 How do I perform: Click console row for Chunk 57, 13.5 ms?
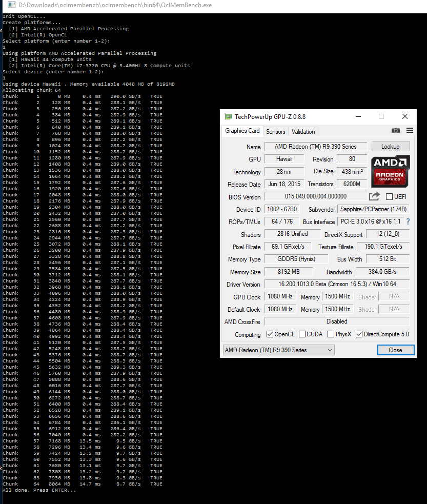point(82,441)
